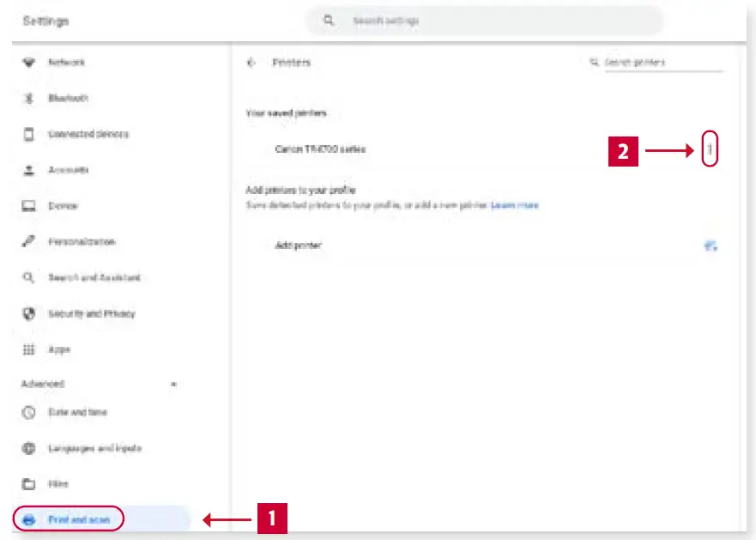The width and height of the screenshot is (756, 540).
Task: Click into the Search printers field
Action: pyautogui.click(x=663, y=63)
